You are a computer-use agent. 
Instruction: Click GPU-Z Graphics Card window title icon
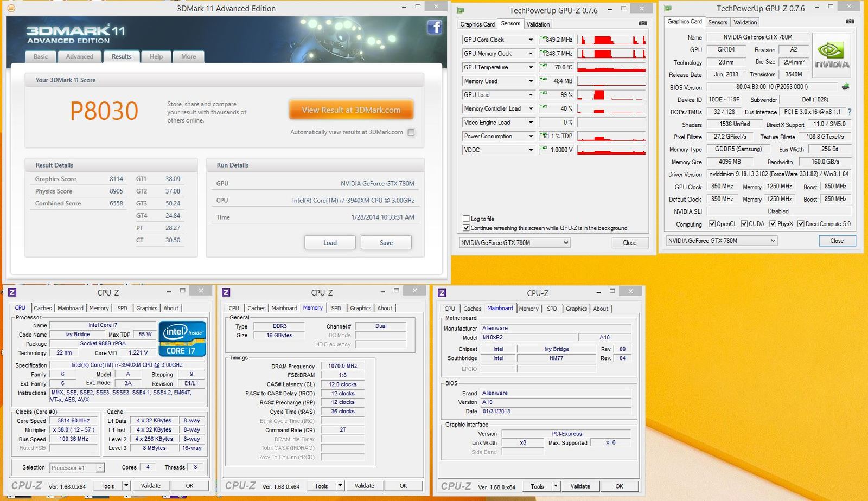point(668,9)
